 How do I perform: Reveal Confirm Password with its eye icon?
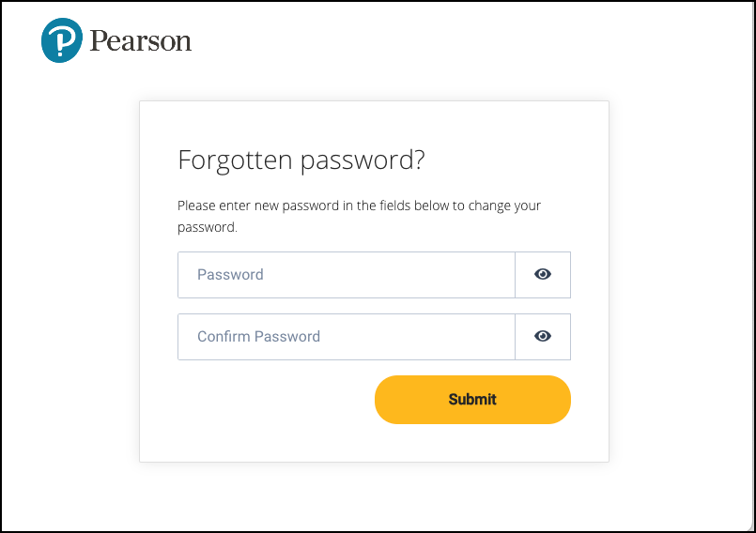click(543, 337)
